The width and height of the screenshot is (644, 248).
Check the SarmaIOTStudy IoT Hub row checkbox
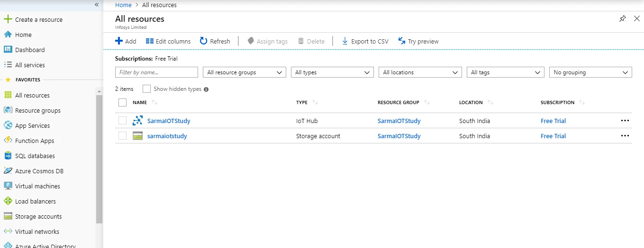(x=123, y=121)
